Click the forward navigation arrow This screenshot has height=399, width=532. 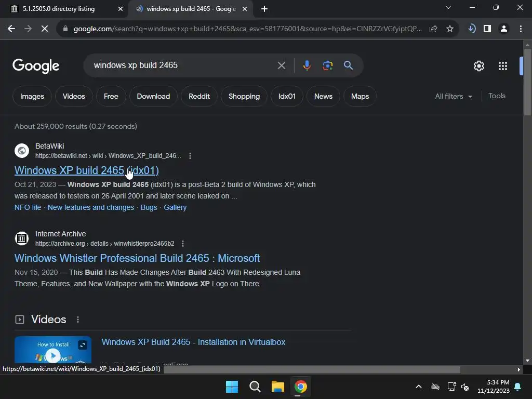[x=28, y=29]
